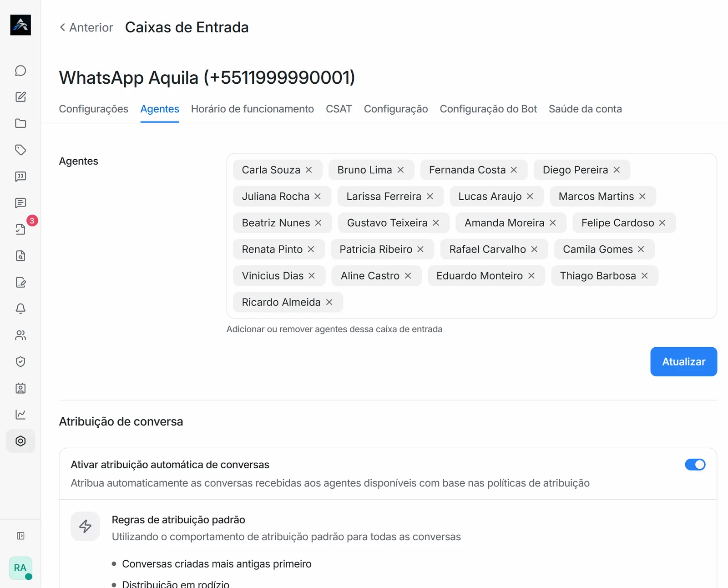Remove agent Eduardo Monteiro
The height and width of the screenshot is (588, 728).
[531, 275]
